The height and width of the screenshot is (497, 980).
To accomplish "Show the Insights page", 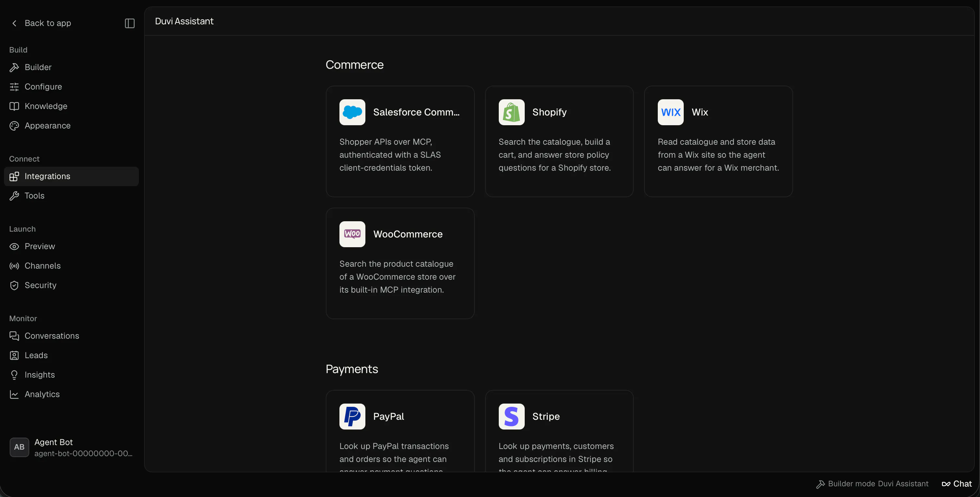I will coord(71,375).
